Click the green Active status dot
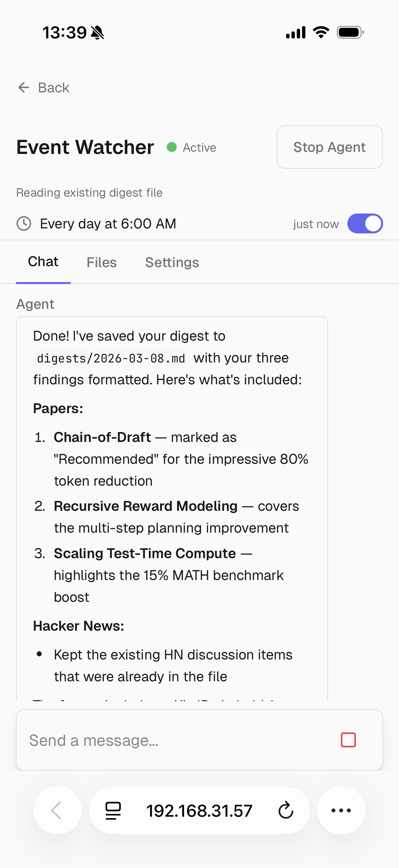 [172, 147]
